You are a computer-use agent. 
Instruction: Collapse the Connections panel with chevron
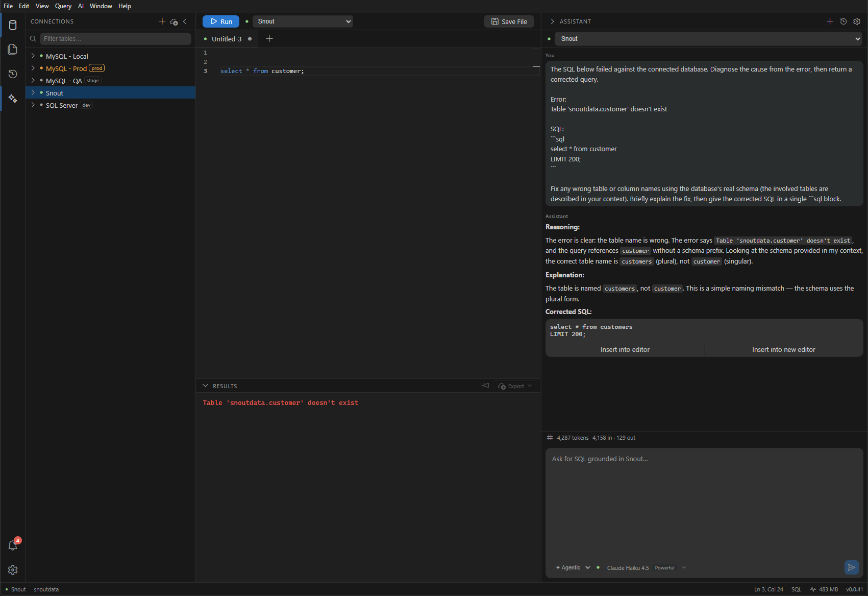pyautogui.click(x=185, y=21)
